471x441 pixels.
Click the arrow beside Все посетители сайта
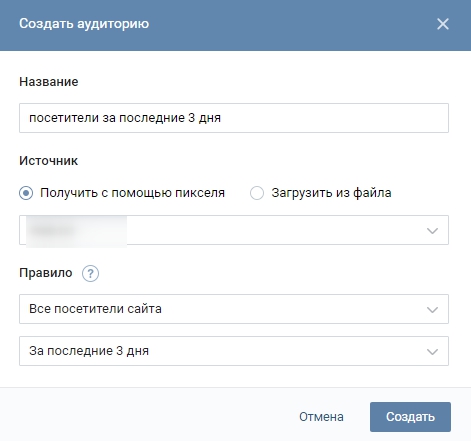[432, 310]
